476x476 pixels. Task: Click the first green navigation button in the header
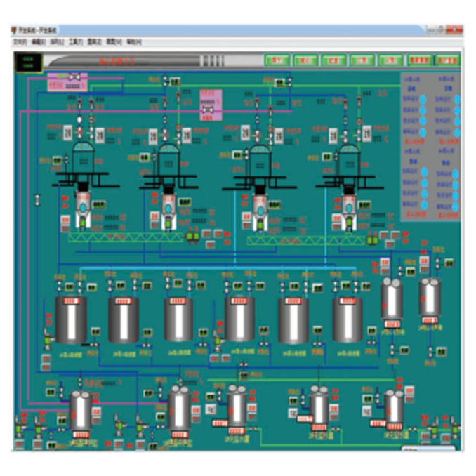coord(277,60)
